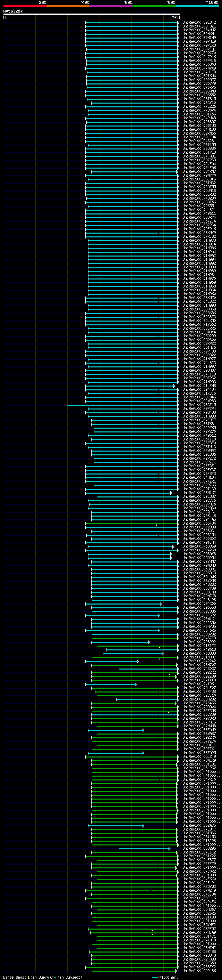Click hit label UniRef100_Q94C00
This screenshot has width=222, height=980.
tap(199, 604)
